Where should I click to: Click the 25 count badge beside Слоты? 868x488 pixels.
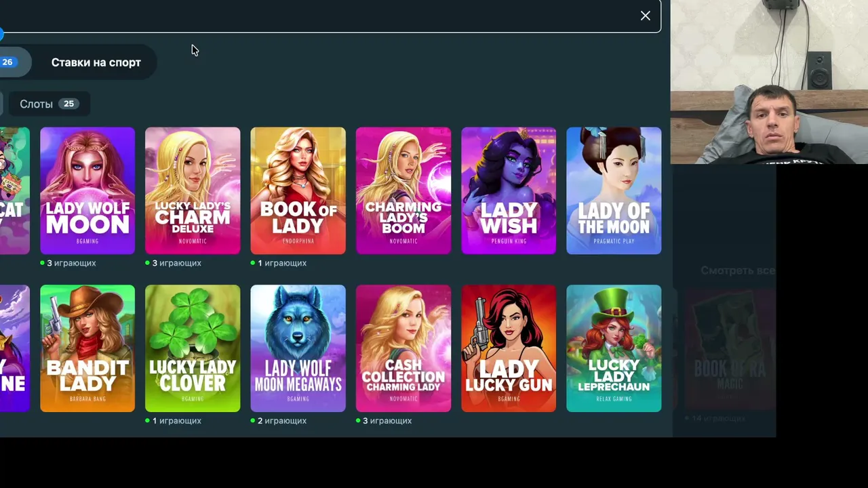click(68, 104)
